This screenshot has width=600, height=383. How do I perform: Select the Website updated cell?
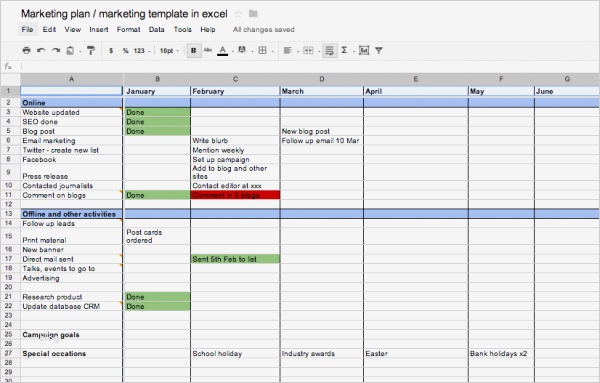pyautogui.click(x=72, y=112)
